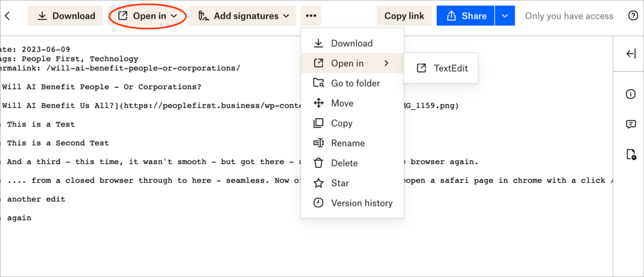Open the help question mark icon
This screenshot has width=644, height=277.
[x=633, y=16]
